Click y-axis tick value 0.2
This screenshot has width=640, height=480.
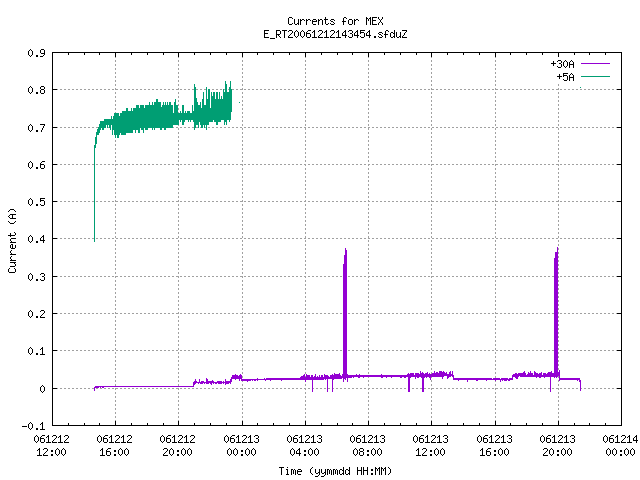[37, 314]
